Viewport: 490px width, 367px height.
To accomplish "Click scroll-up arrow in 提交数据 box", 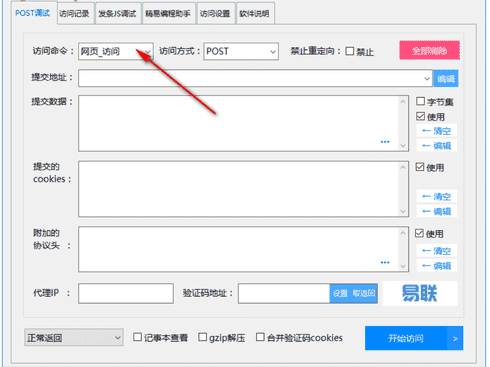I will pos(403,101).
